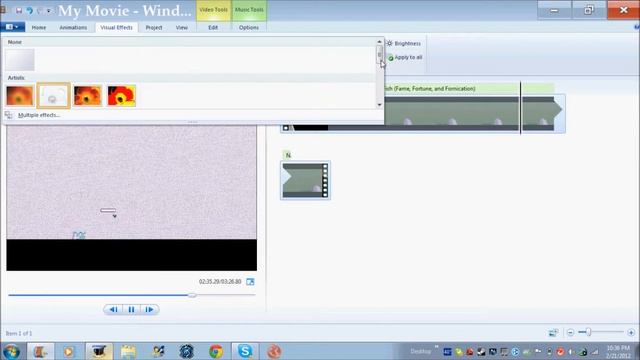
Task: Switch to the Animations ribbon tab
Action: (x=73, y=27)
